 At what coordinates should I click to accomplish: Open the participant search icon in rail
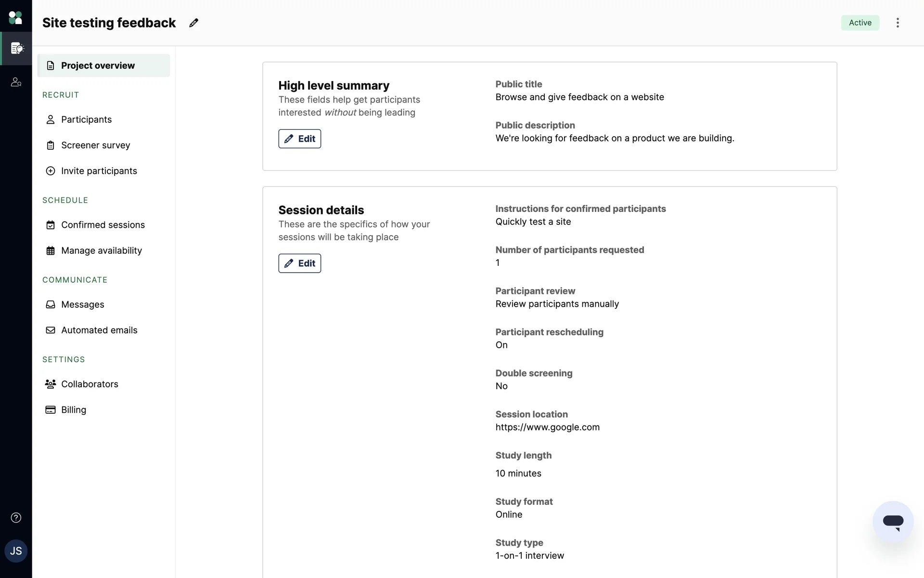click(x=16, y=82)
